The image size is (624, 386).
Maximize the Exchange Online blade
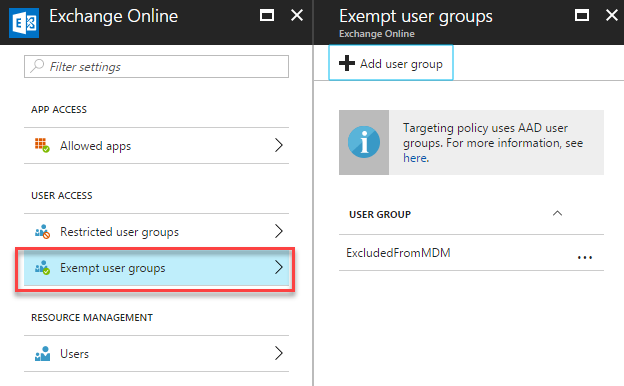coord(267,16)
